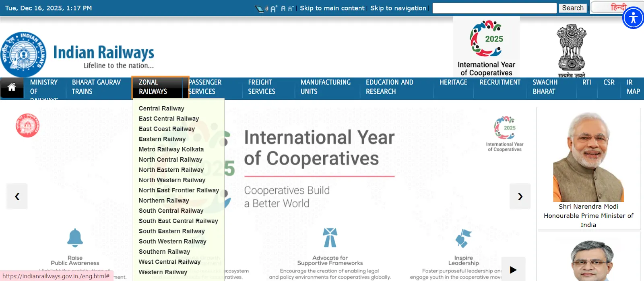Viewport: 644px width, 281px height.
Task: Go to Home via house icon
Action: (12, 87)
